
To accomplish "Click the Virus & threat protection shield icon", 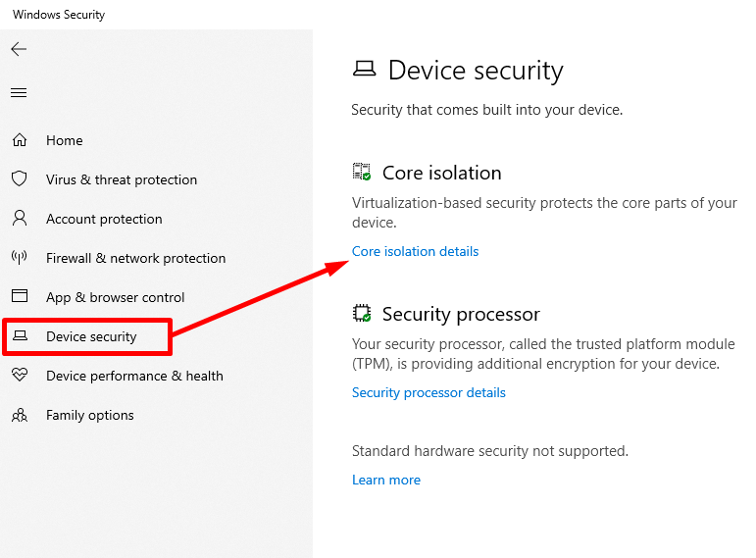I will coord(19,179).
